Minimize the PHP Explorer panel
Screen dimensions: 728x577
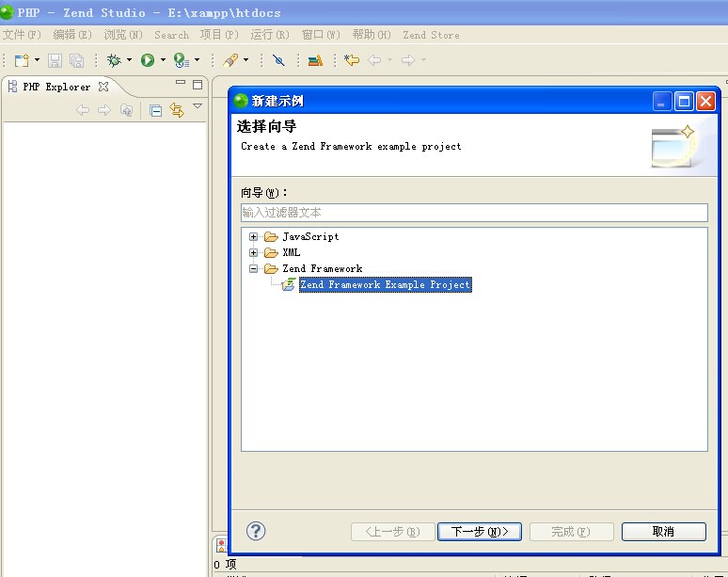(181, 85)
